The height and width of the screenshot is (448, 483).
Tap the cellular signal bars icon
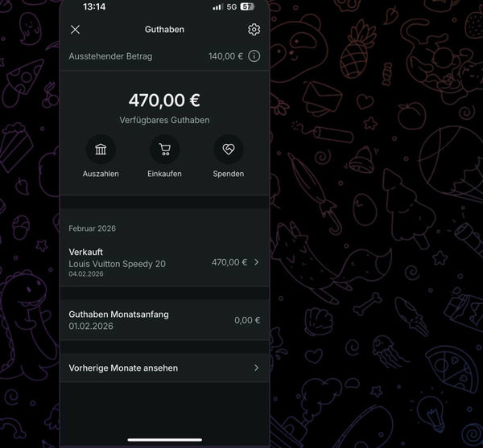(218, 7)
